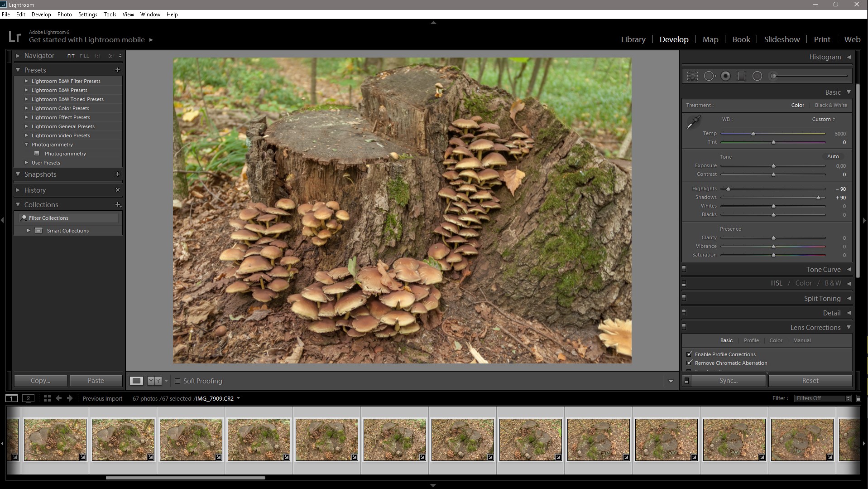This screenshot has height=489, width=868.
Task: Select the Crop Overlay tool
Action: pyautogui.click(x=692, y=76)
